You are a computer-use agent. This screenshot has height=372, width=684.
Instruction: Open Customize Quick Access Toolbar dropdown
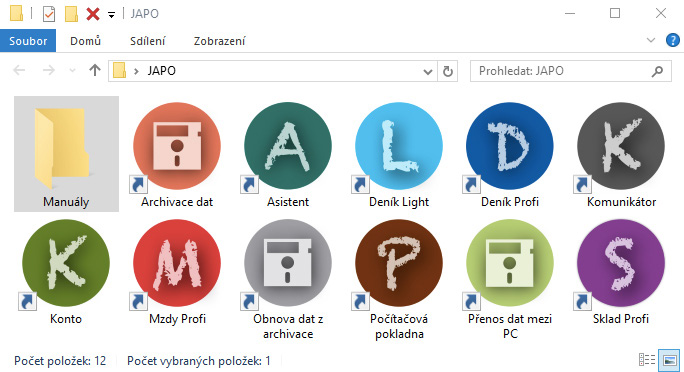[111, 15]
